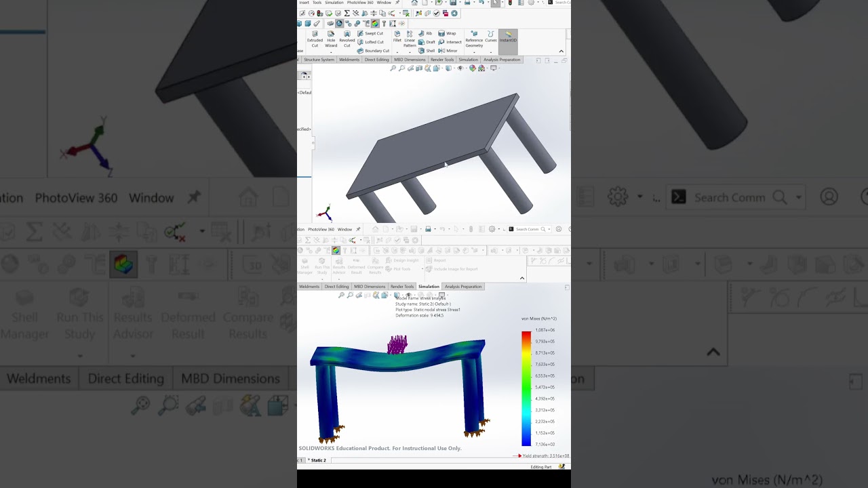Click the Print icon in lower window
Screen dimensions: 868x488
[x=428, y=229]
